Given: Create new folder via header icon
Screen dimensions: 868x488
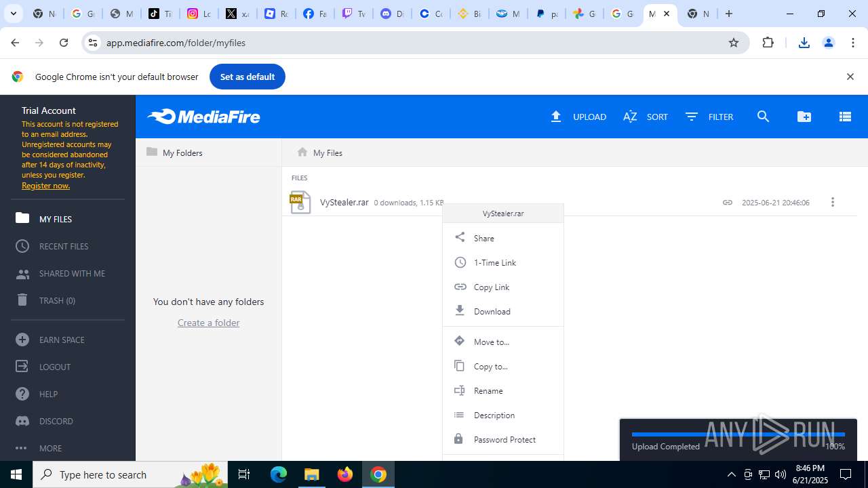Looking at the screenshot, I should pos(804,117).
